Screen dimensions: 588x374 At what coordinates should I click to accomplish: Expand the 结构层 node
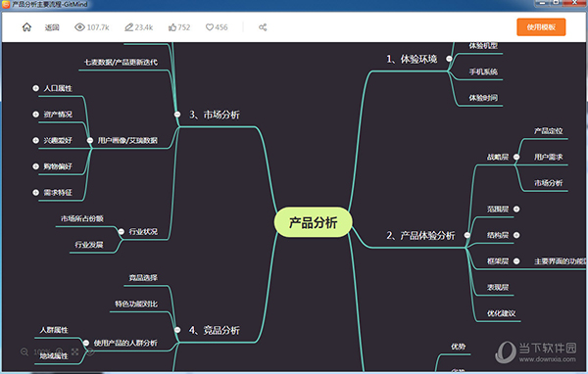(x=516, y=235)
